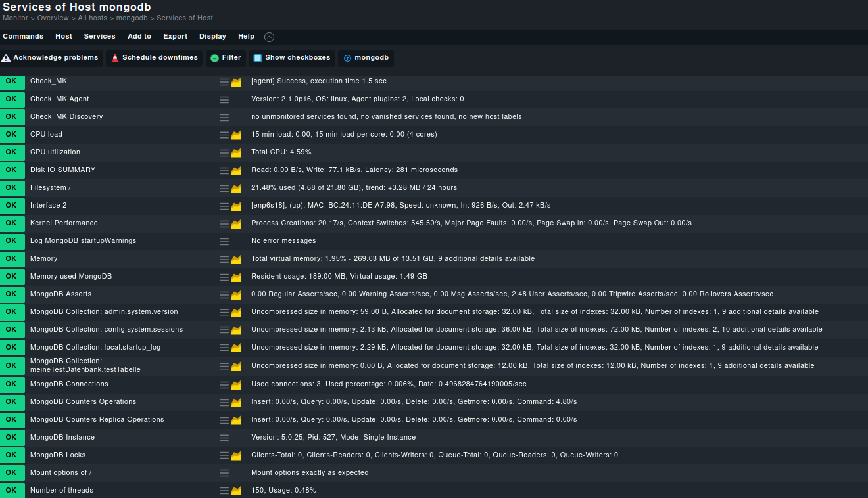Viewport: 868px width, 498px height.
Task: Expand the Display dropdown menu
Action: [212, 37]
